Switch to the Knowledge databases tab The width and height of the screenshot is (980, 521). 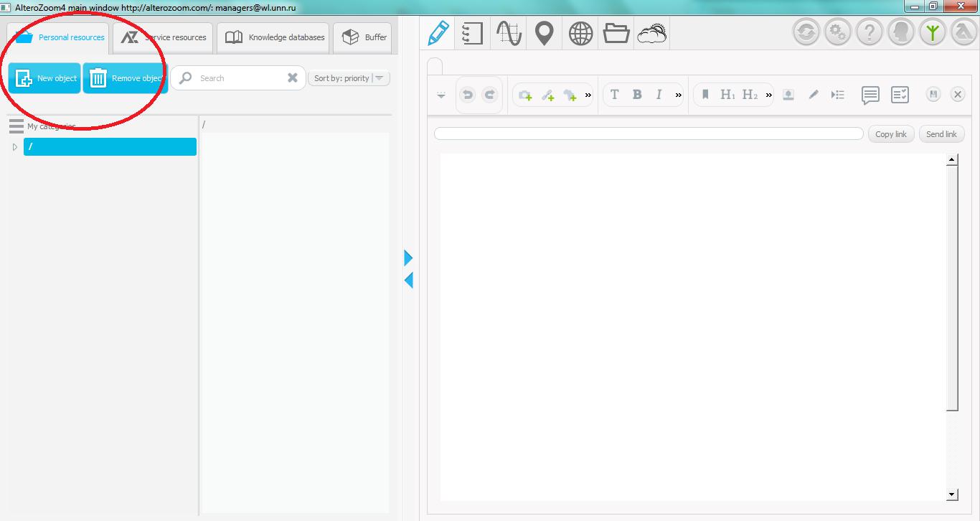[x=274, y=37]
